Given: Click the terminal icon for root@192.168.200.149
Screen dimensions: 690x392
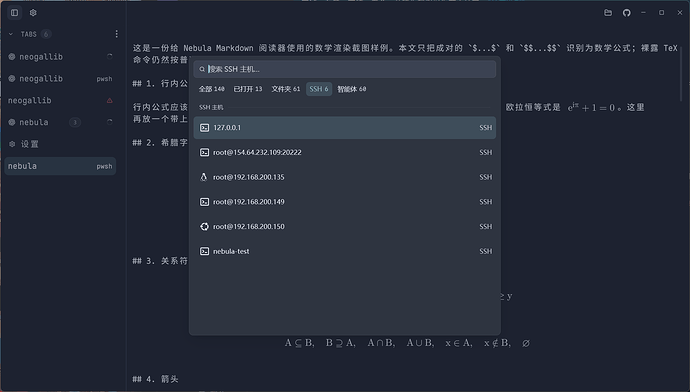Looking at the screenshot, I should point(204,201).
